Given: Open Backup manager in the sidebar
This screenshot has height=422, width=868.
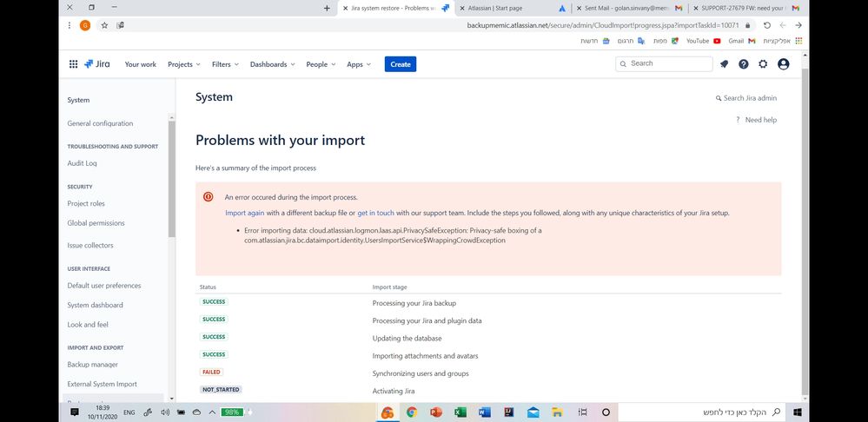Looking at the screenshot, I should coord(92,365).
